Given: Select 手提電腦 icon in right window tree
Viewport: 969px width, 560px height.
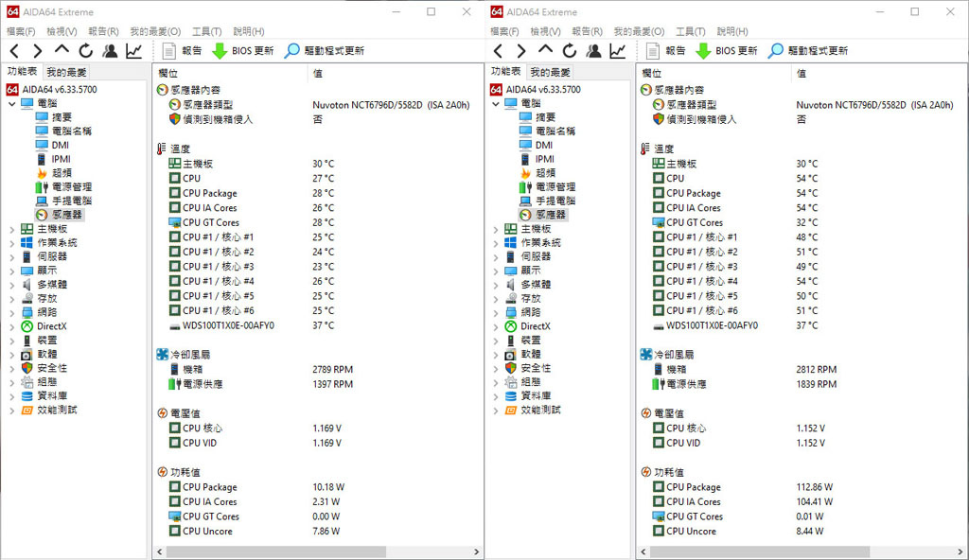Looking at the screenshot, I should 525,201.
